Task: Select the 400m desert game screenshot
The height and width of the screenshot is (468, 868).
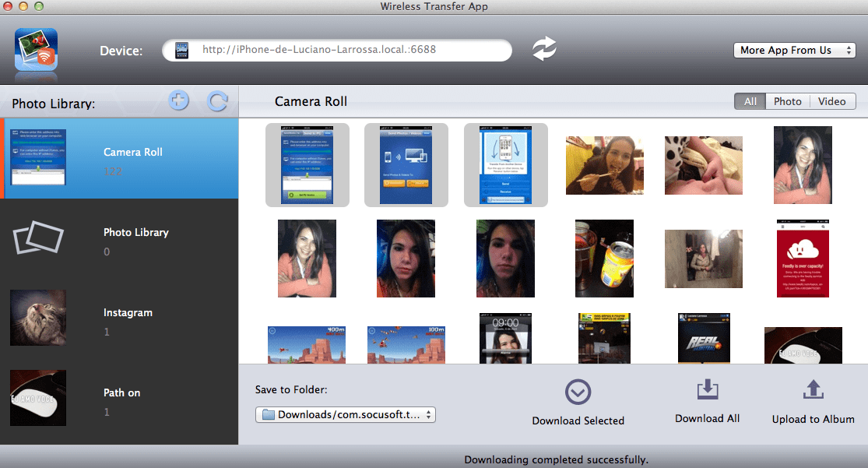Action: point(307,344)
